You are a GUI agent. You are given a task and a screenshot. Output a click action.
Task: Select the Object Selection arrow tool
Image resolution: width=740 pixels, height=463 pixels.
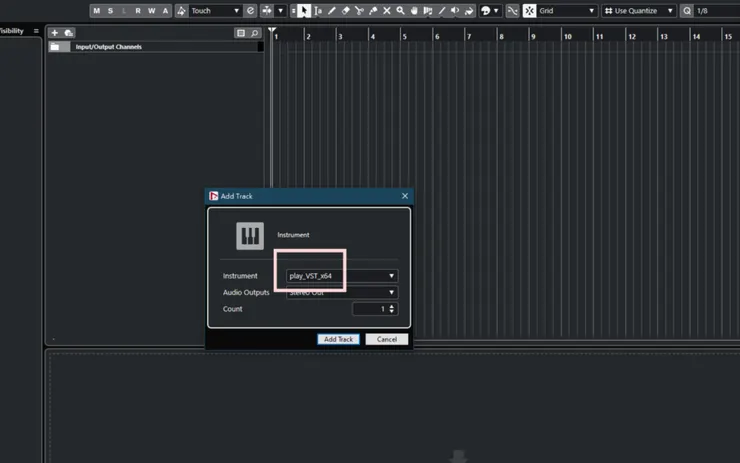tap(304, 10)
